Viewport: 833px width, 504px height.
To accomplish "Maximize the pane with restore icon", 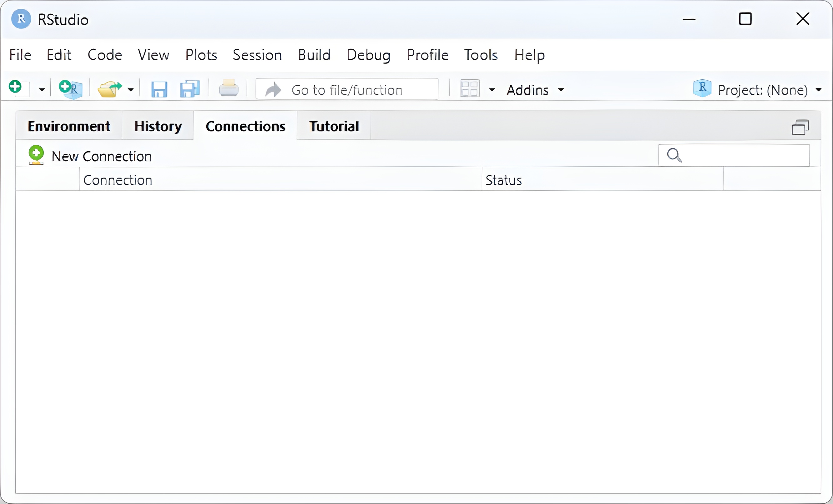I will coord(800,128).
